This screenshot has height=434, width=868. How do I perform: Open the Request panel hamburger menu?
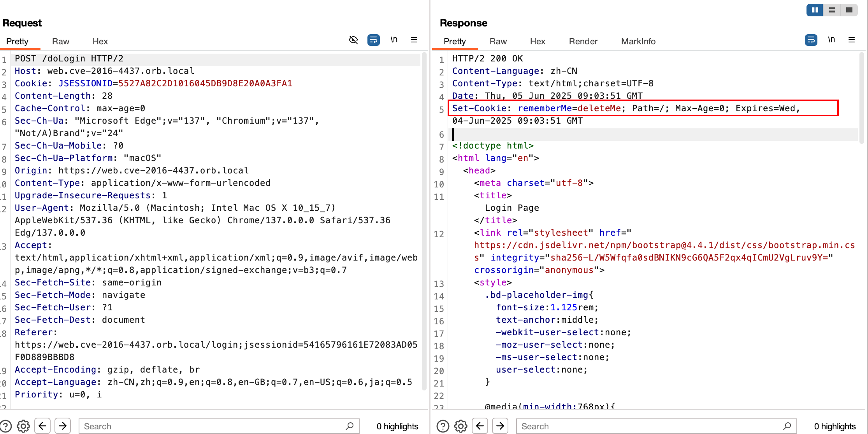pyautogui.click(x=414, y=40)
